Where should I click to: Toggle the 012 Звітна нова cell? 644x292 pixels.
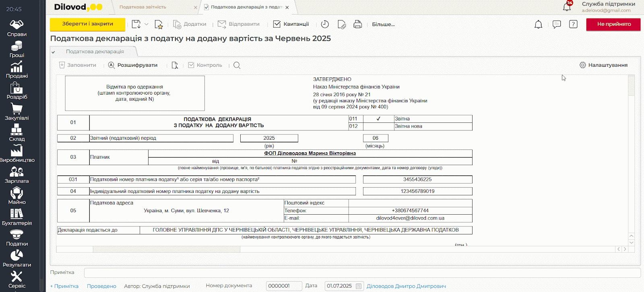pos(378,126)
